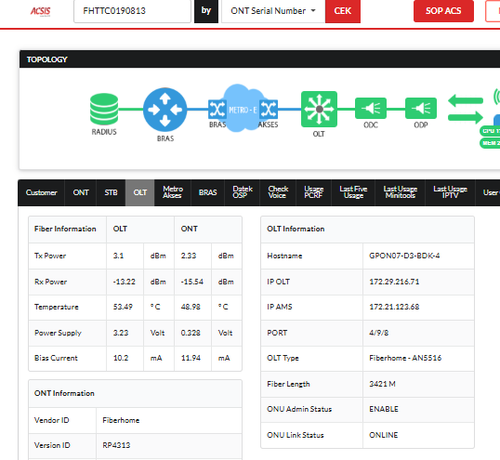The height and width of the screenshot is (460, 500).
Task: Switch to the BRAS tab
Action: 208,193
